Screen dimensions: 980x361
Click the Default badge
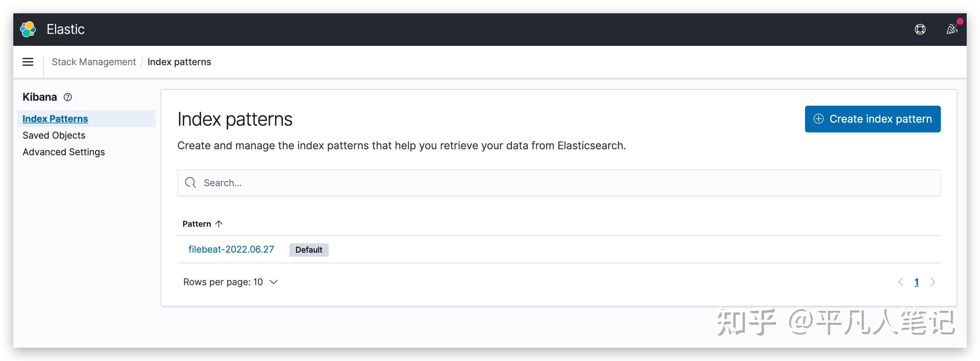click(x=308, y=250)
